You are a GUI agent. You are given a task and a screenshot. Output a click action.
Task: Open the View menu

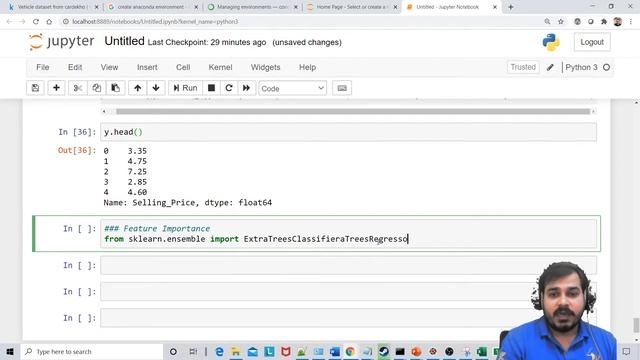point(109,67)
